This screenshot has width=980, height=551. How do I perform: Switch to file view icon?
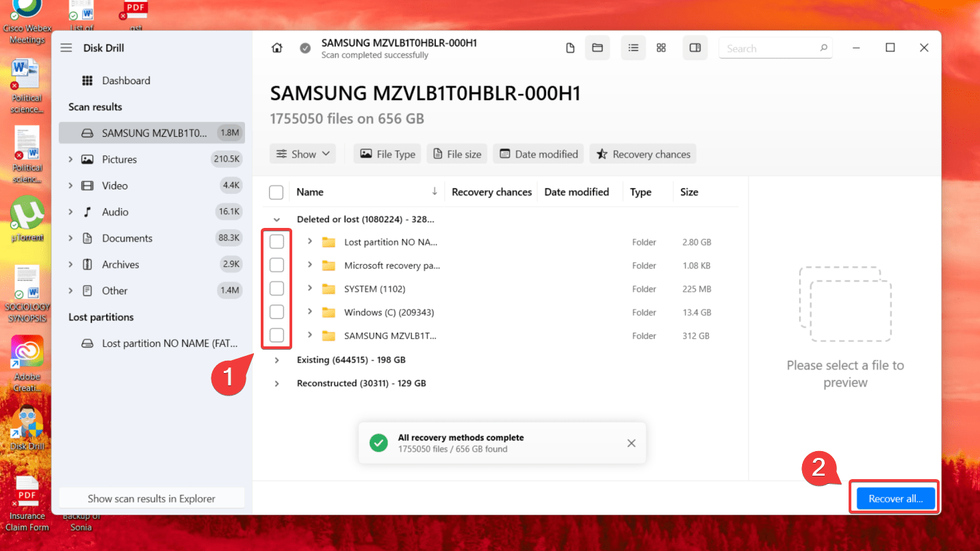(x=570, y=48)
